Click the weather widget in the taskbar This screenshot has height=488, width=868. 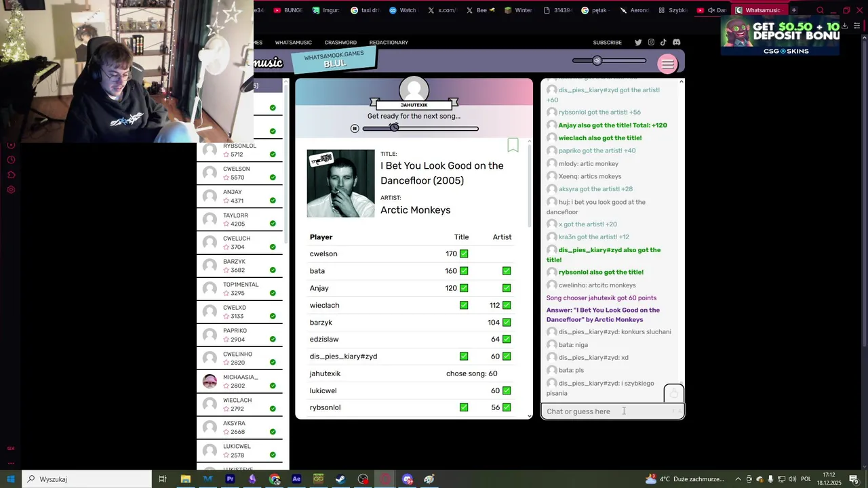685,479
